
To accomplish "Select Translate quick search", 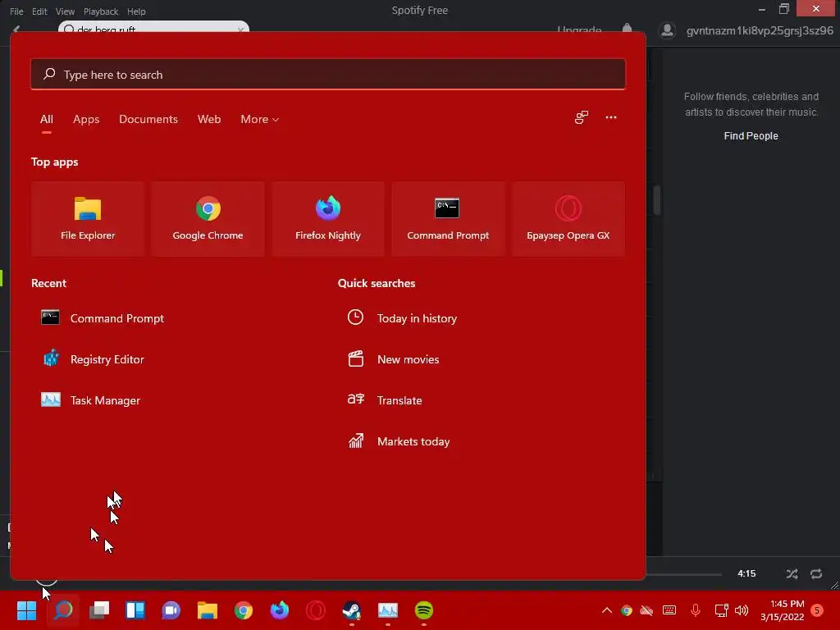I will 385,400.
